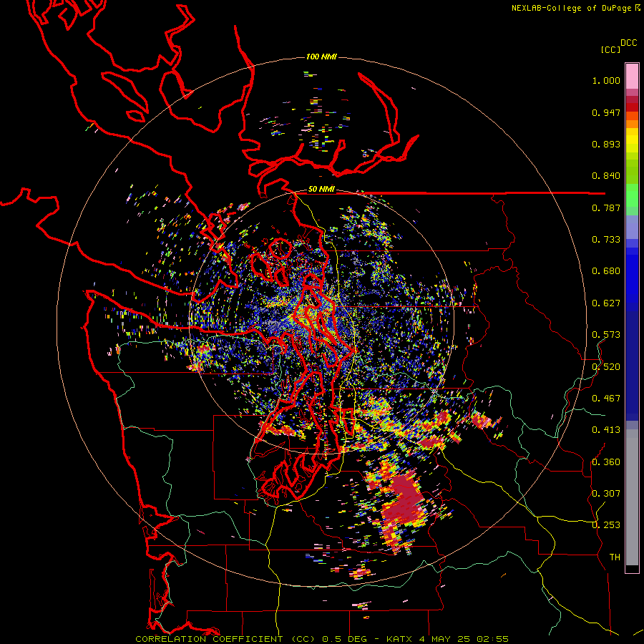644x644 pixels.
Task: Click the pink top segment of color bar
Action: pos(632,76)
